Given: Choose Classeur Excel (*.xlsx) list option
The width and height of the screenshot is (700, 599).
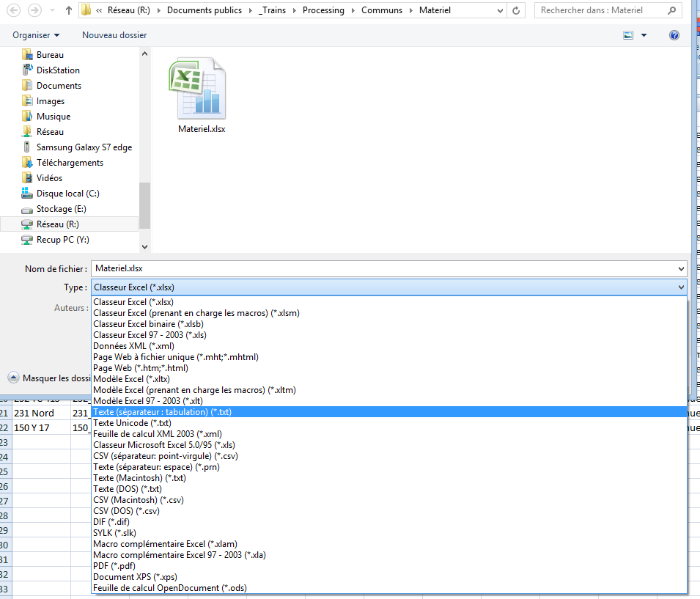Looking at the screenshot, I should point(388,302).
